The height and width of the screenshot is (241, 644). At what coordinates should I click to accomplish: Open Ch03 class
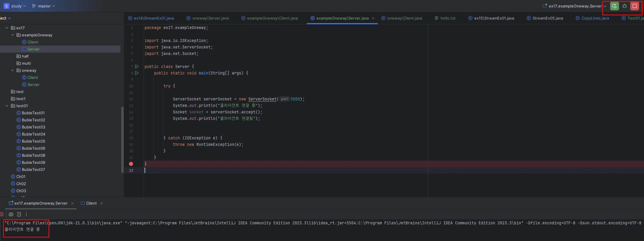18,191
